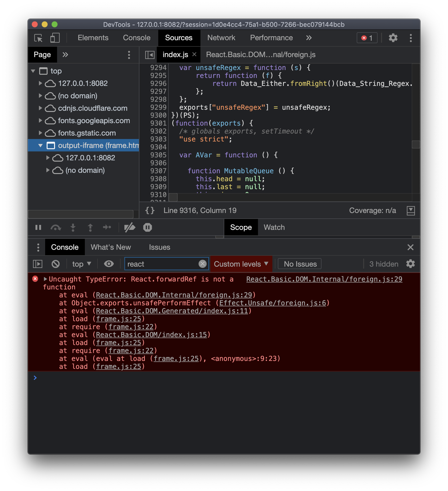Viewport: 448px width, 491px height.
Task: Expand fonts.googleapis.com node
Action: pyautogui.click(x=40, y=120)
